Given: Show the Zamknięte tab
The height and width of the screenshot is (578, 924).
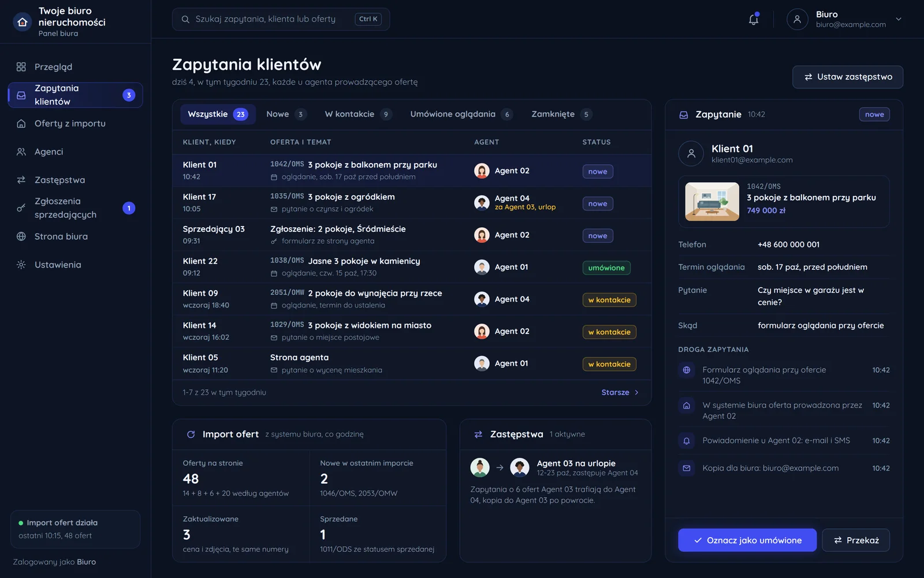Looking at the screenshot, I should coord(561,114).
